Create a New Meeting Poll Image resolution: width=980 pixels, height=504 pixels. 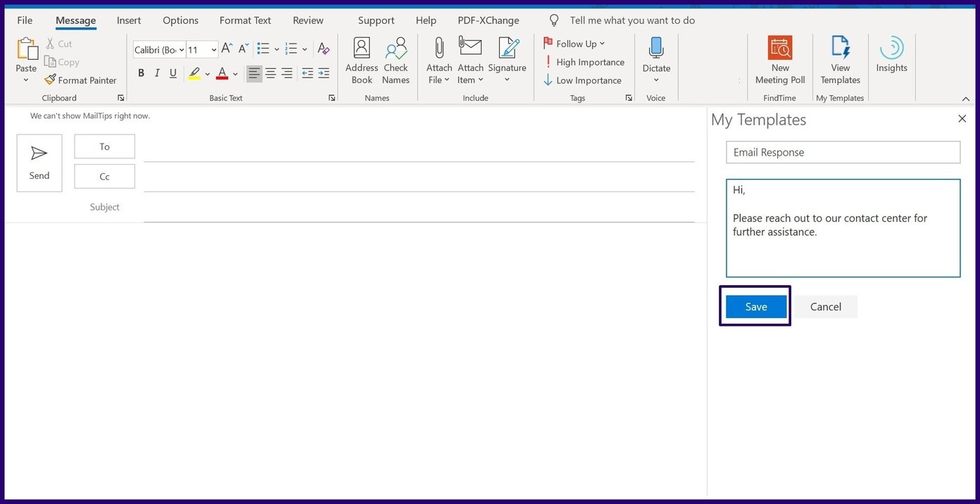[779, 60]
